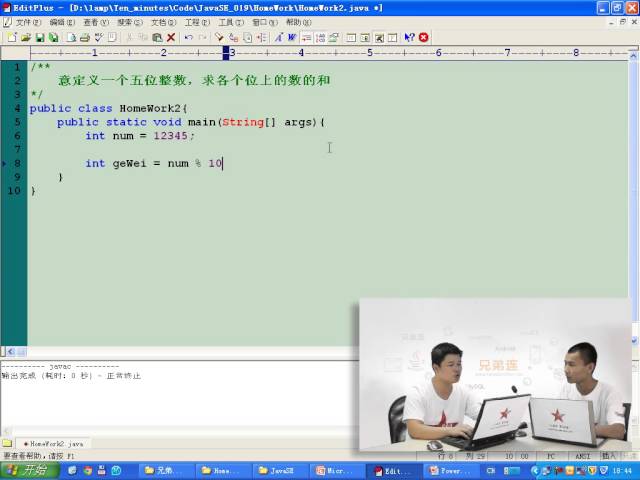Toggle the ruler toolbar button

(306, 38)
